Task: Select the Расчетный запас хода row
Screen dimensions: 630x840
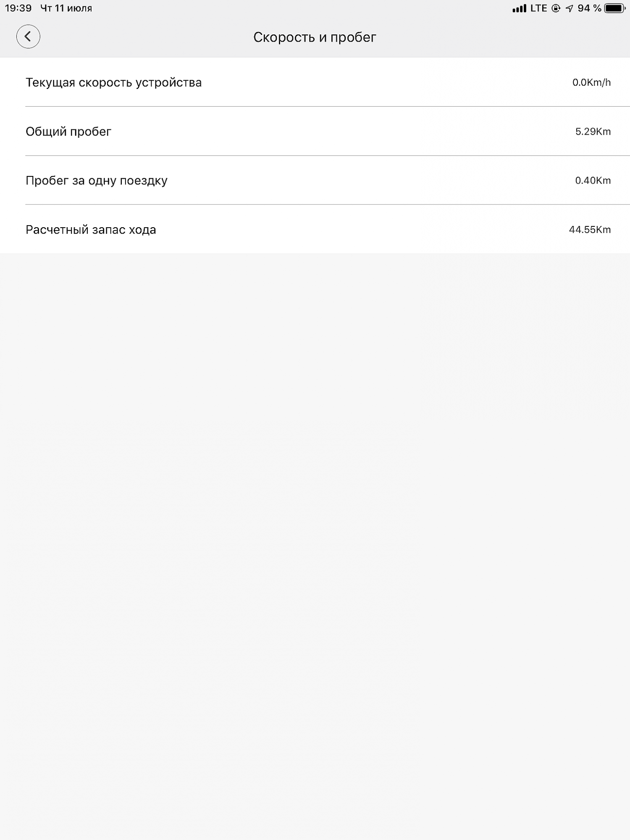Action: (315, 229)
